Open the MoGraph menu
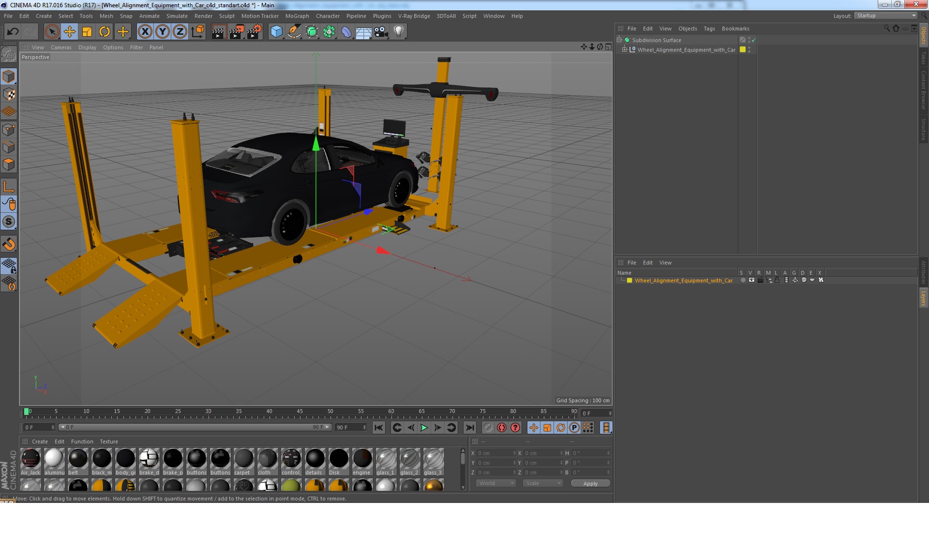Viewport: 929px width, 560px height. (x=297, y=16)
